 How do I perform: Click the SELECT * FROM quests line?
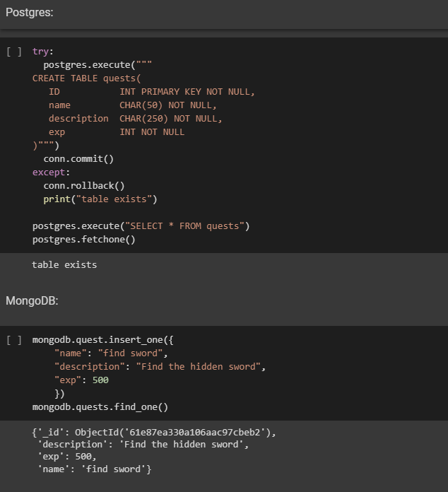click(x=141, y=226)
